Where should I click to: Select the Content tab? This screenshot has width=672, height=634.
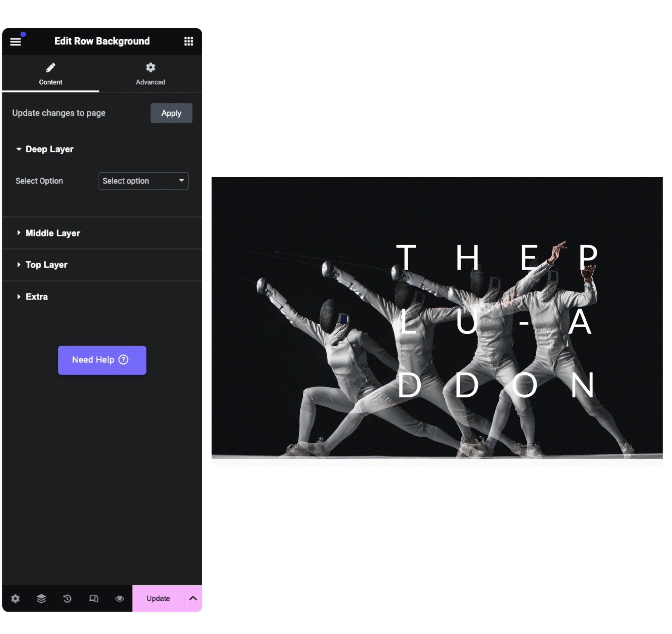click(52, 74)
